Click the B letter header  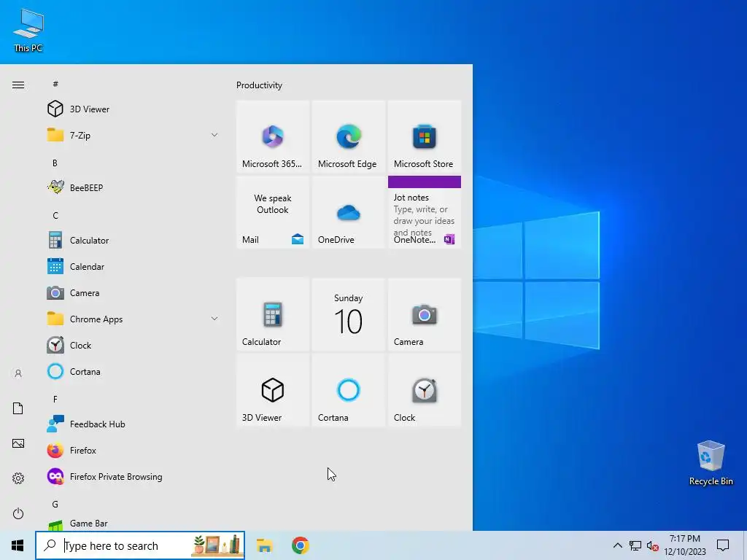(x=55, y=163)
